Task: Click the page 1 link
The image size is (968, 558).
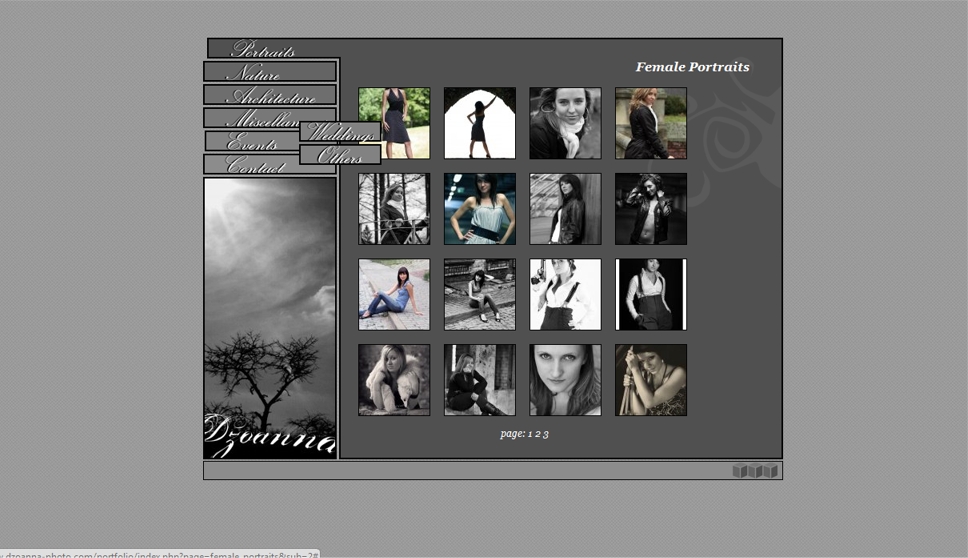Action: point(529,434)
